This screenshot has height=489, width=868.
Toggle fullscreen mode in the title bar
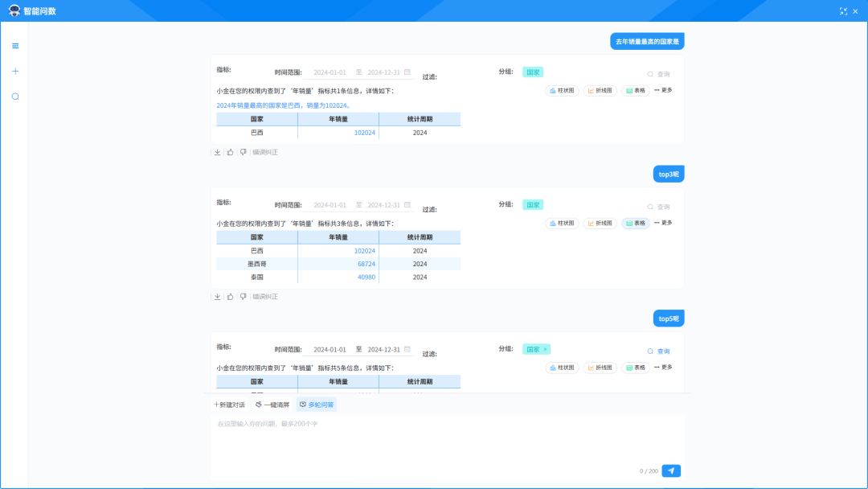coord(843,11)
